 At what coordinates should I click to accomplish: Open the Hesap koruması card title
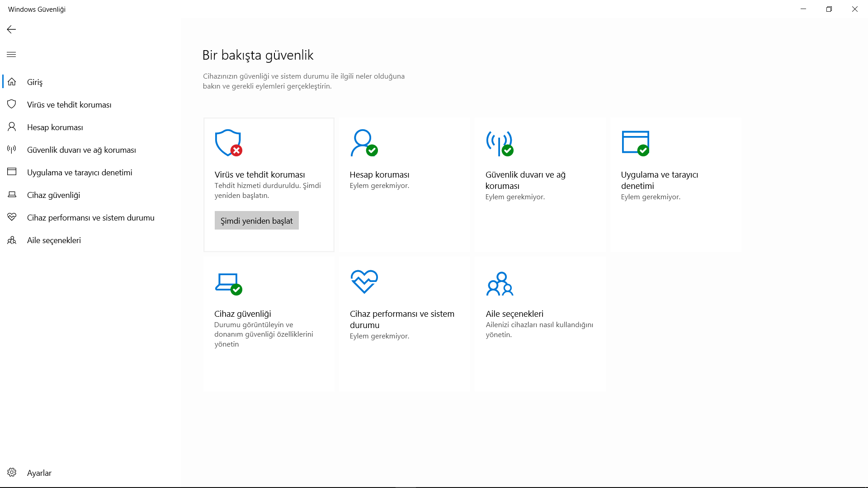[379, 174]
